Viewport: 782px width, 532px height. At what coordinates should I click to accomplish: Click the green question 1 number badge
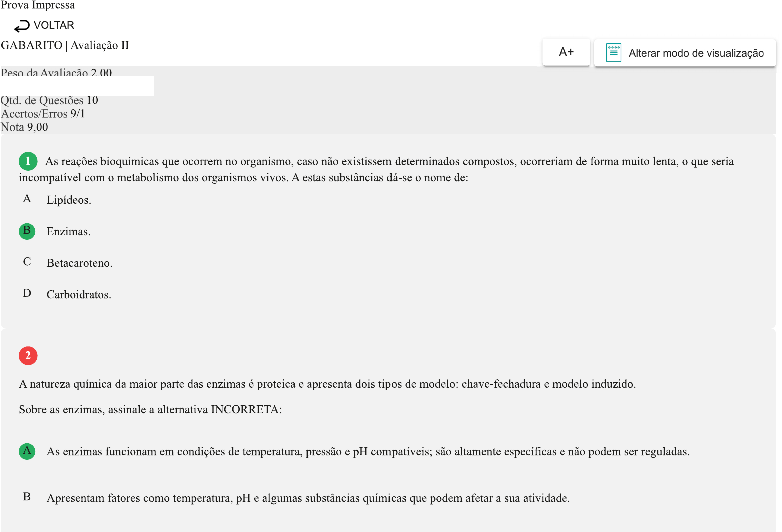28,161
